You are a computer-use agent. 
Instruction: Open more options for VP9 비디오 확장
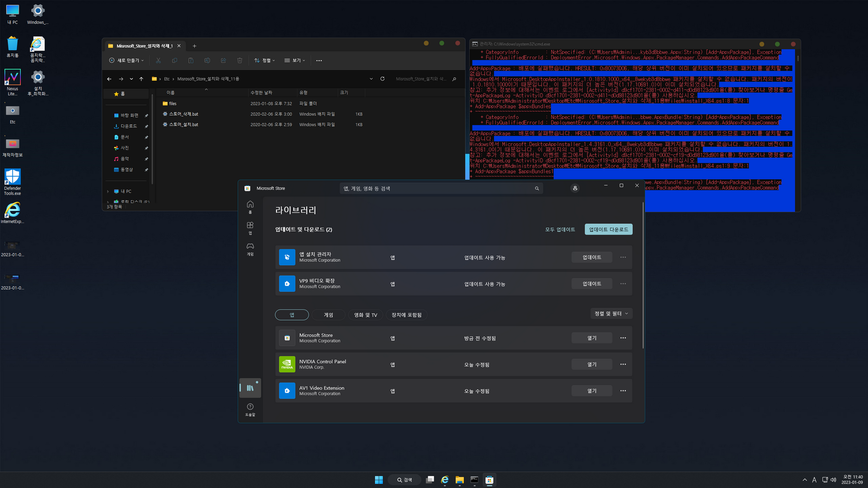click(623, 284)
